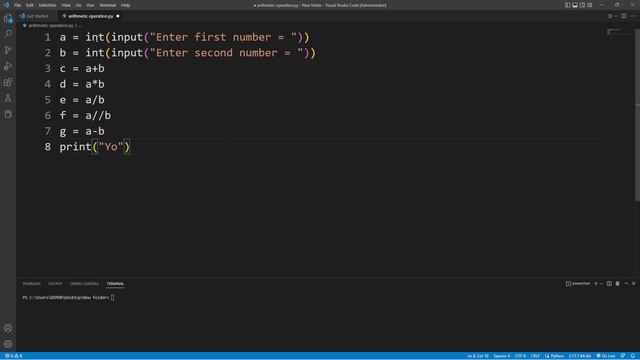Customize the editor layout
The height and width of the screenshot is (360, 640).
(x=589, y=5)
